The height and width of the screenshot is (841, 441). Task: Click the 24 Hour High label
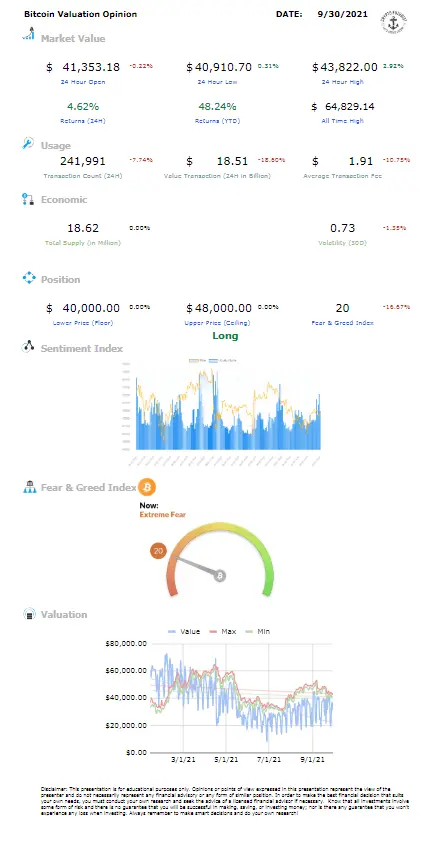pyautogui.click(x=343, y=82)
